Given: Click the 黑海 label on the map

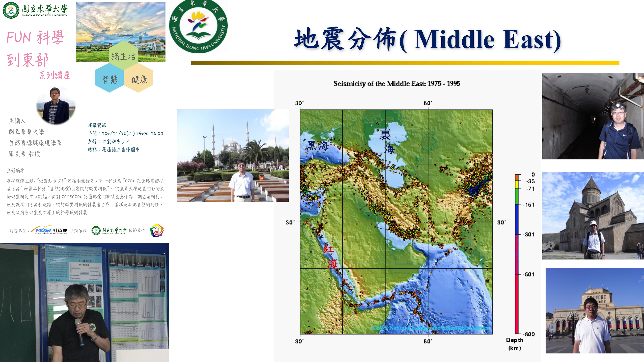Looking at the screenshot, I should (x=318, y=146).
